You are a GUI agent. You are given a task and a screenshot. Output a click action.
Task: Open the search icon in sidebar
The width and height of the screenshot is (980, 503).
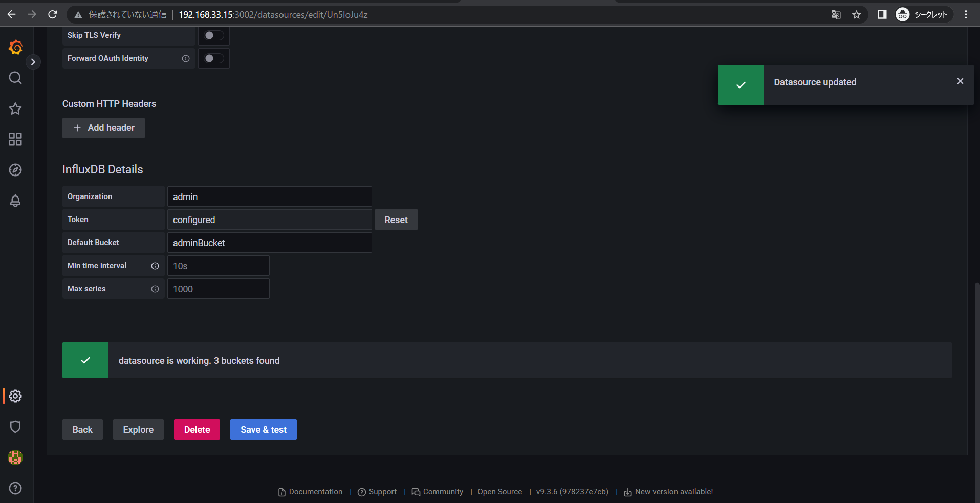pos(15,78)
